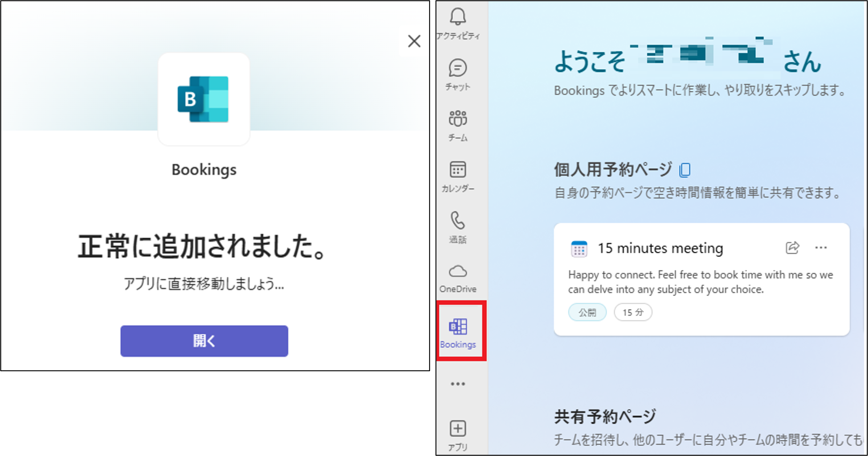Share the 15 minutes meeting

[792, 248]
